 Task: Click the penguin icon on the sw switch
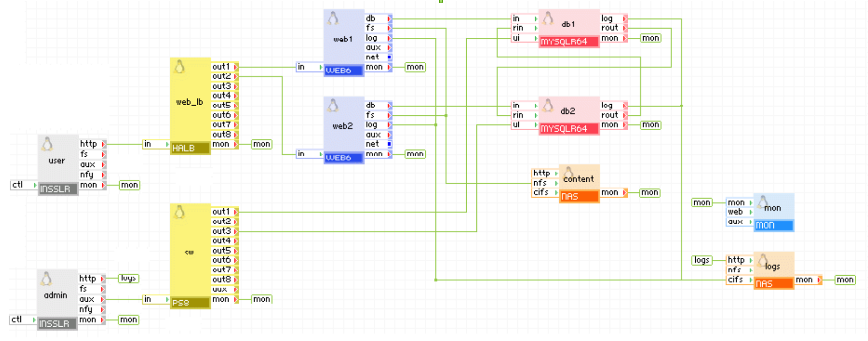(179, 212)
